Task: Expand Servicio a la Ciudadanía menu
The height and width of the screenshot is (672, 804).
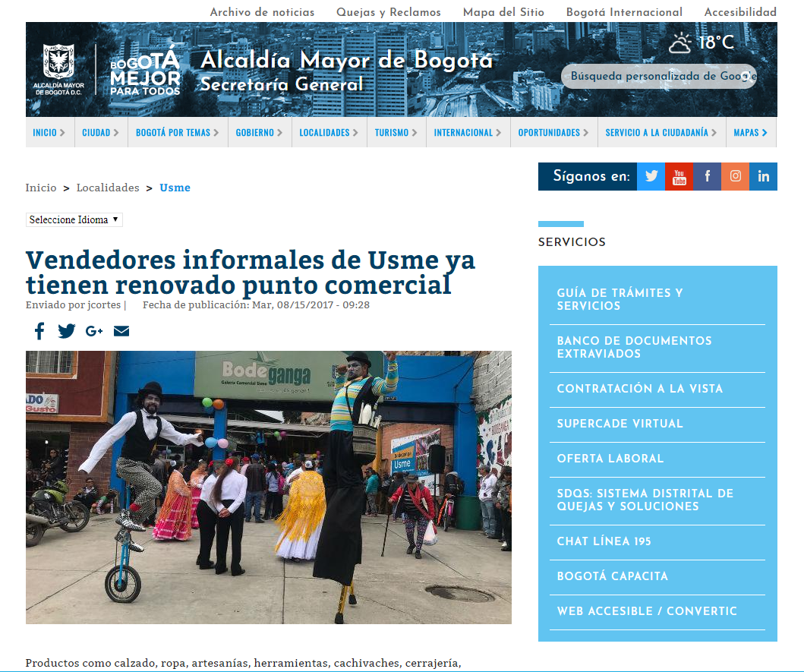Action: click(661, 132)
